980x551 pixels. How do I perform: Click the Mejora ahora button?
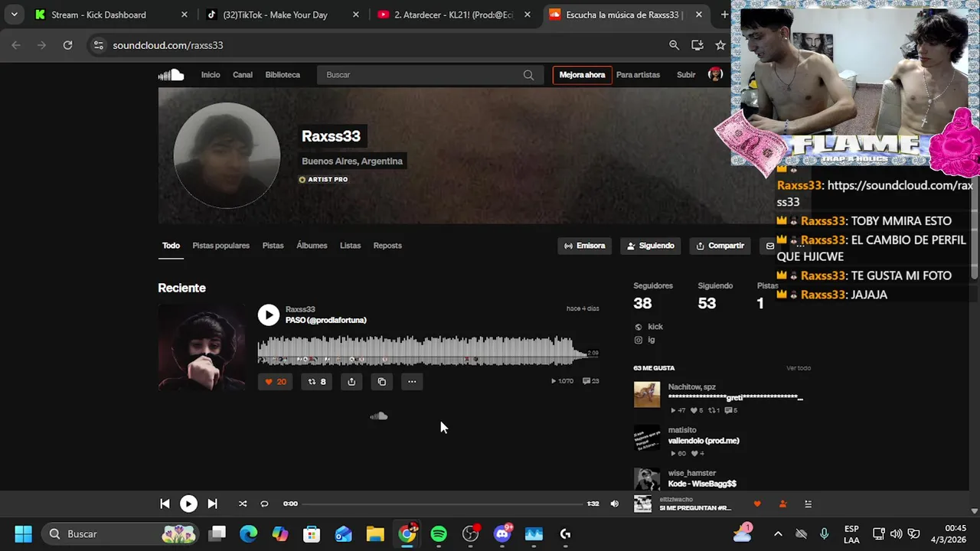tap(582, 75)
